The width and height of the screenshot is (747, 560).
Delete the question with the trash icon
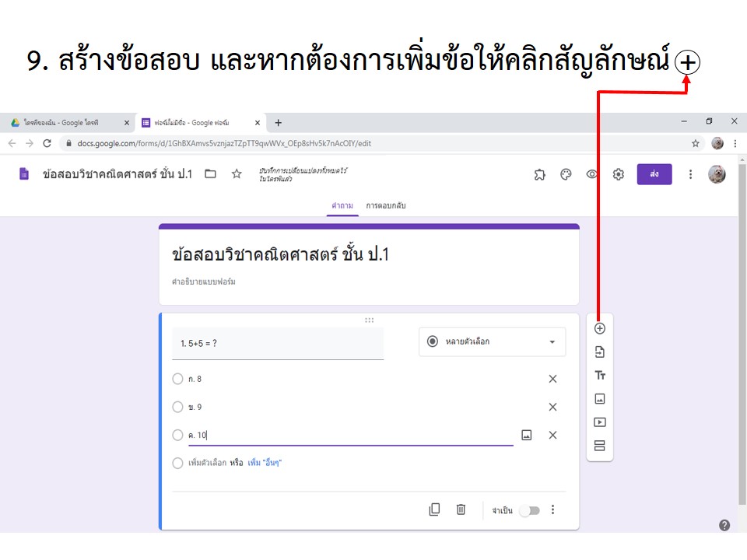[x=461, y=509]
